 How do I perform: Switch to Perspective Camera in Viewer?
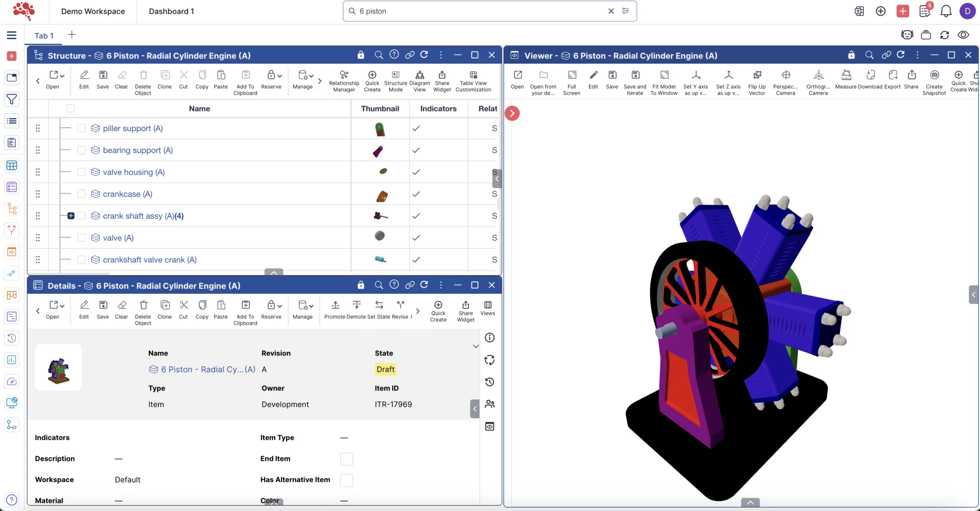[x=785, y=76]
